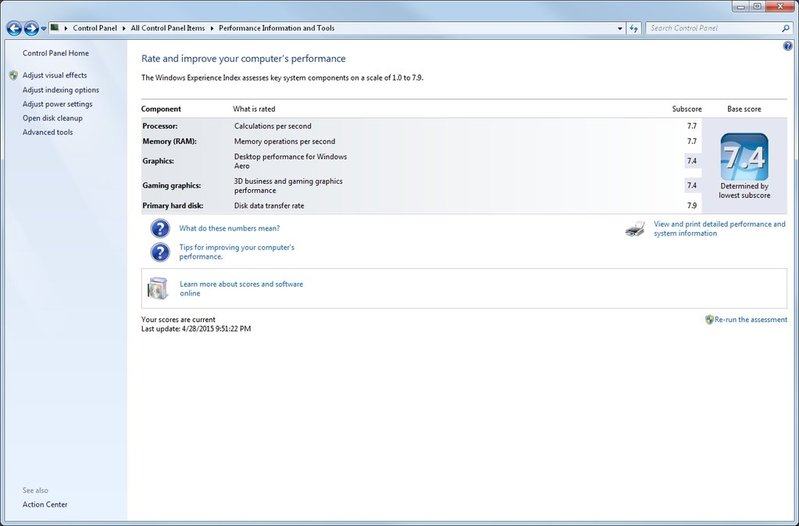The image size is (799, 526).
Task: Click the Subscore column header
Action: point(686,109)
